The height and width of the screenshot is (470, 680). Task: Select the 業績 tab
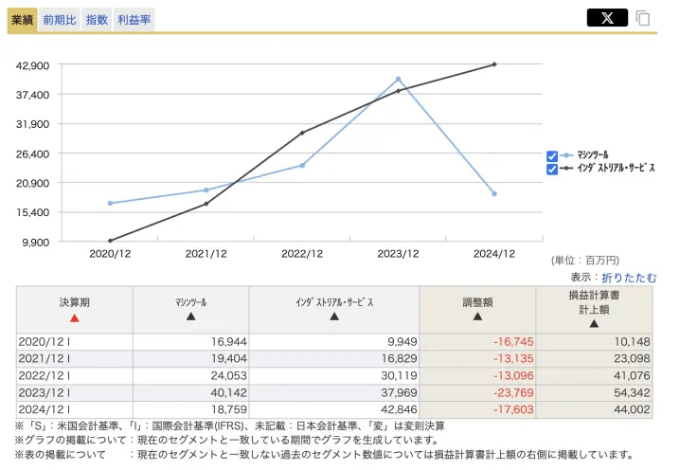[x=23, y=19]
